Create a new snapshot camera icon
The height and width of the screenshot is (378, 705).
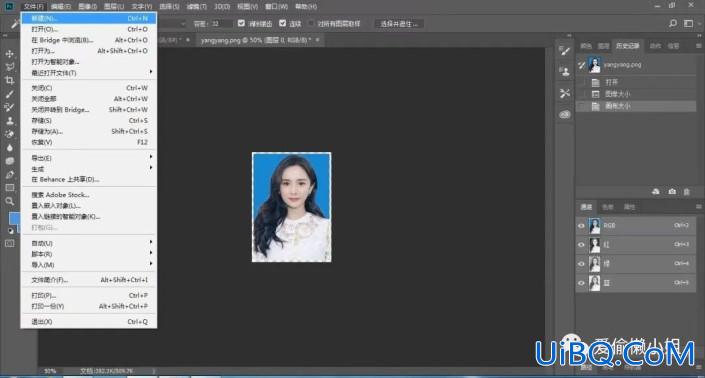tap(672, 192)
